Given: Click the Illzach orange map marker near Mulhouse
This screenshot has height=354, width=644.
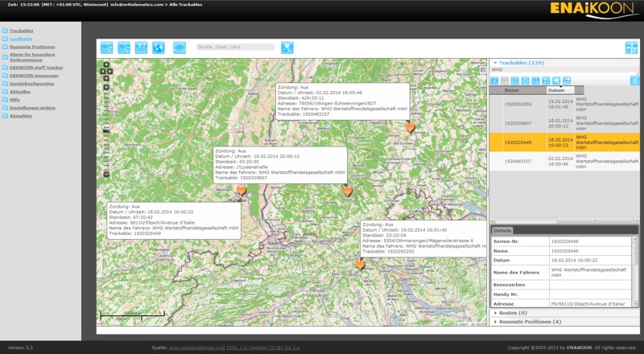Looking at the screenshot, I should [x=241, y=190].
